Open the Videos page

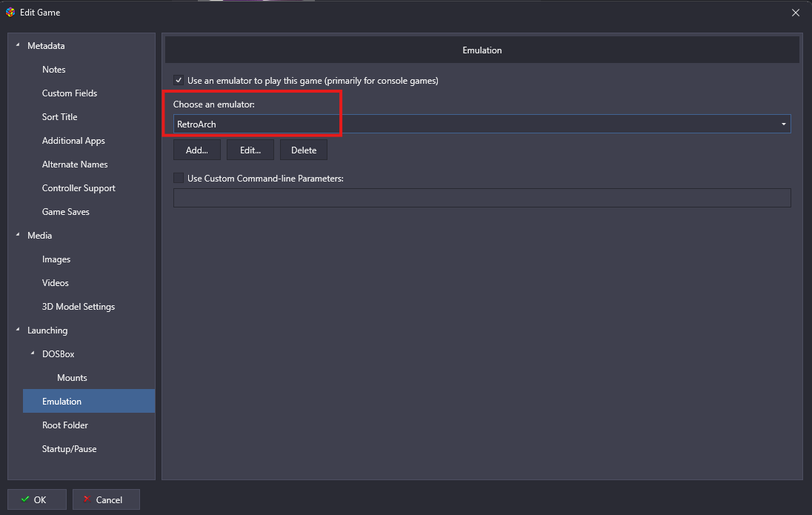coord(56,283)
